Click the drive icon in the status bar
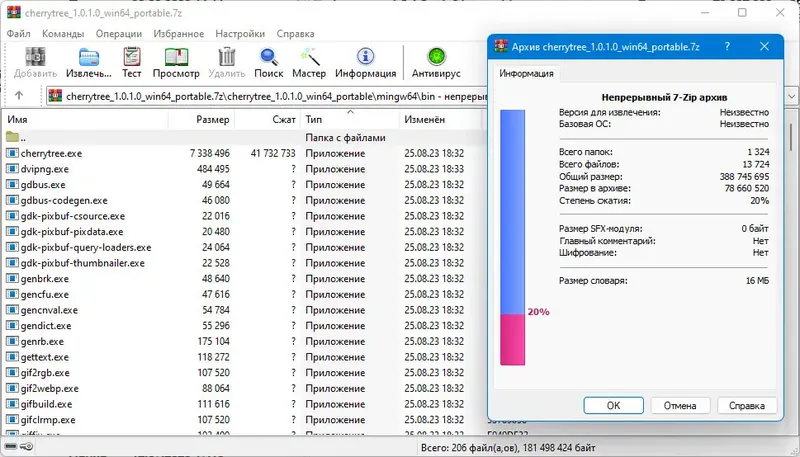Viewport: 800px width, 457px height. (x=12, y=447)
